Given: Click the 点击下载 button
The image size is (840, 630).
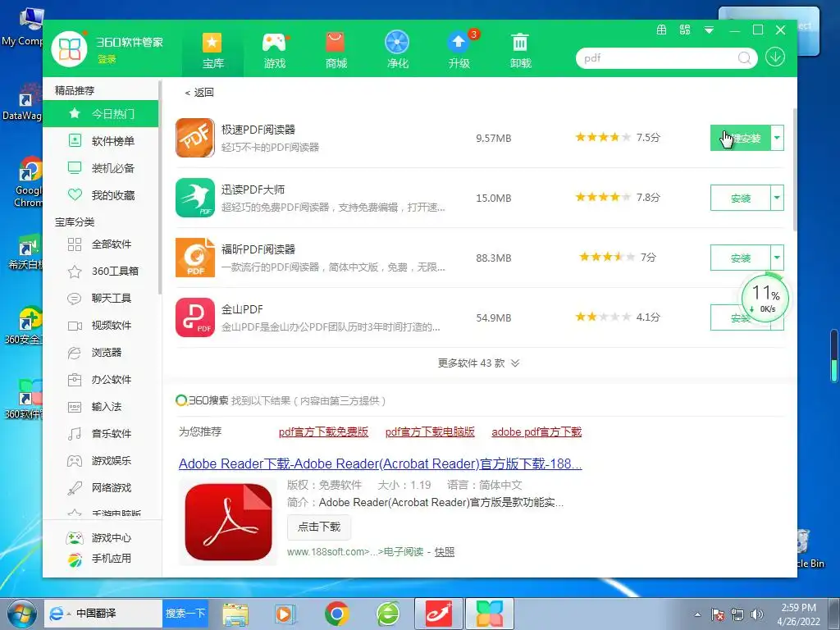Looking at the screenshot, I should click(319, 527).
